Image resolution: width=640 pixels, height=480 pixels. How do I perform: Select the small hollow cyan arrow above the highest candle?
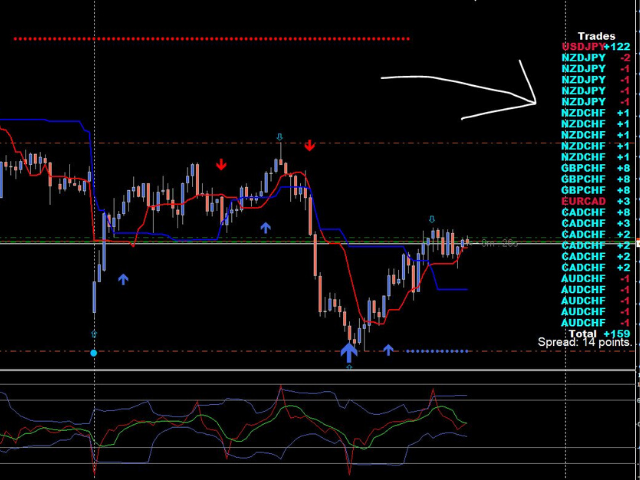[280, 136]
